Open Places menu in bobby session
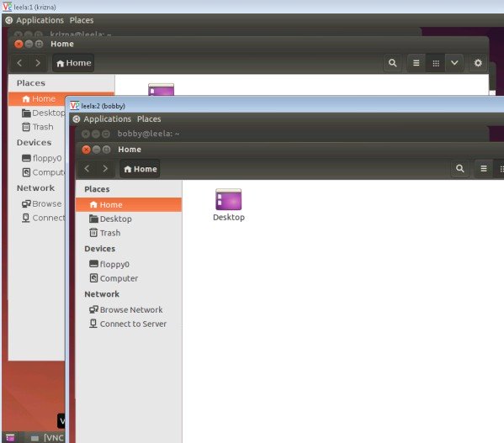Image resolution: width=504 pixels, height=443 pixels. (149, 119)
